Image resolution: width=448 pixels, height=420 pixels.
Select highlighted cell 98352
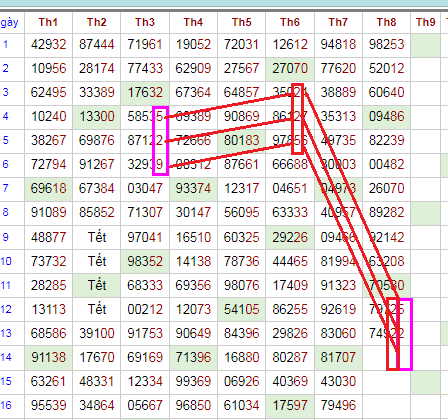click(x=145, y=261)
